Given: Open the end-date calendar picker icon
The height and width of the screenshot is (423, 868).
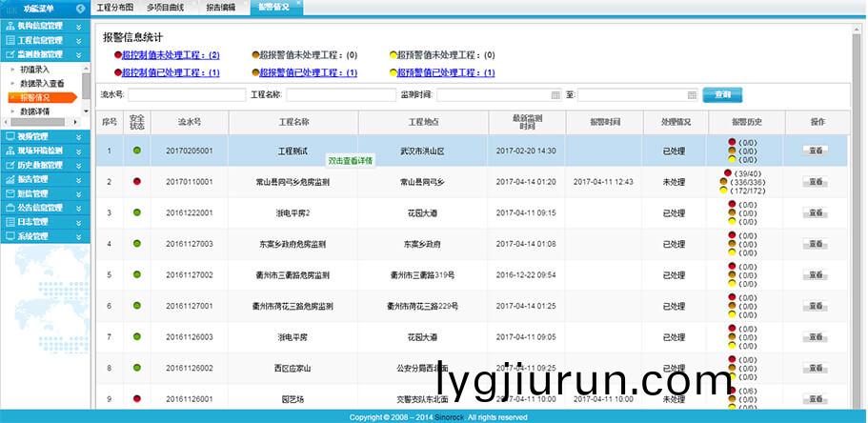Looking at the screenshot, I should click(x=692, y=95).
